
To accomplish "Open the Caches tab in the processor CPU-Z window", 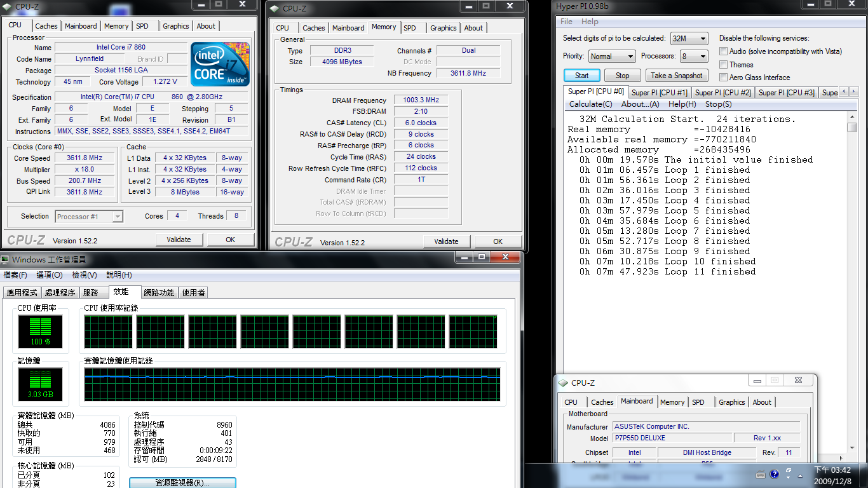I will click(x=46, y=26).
